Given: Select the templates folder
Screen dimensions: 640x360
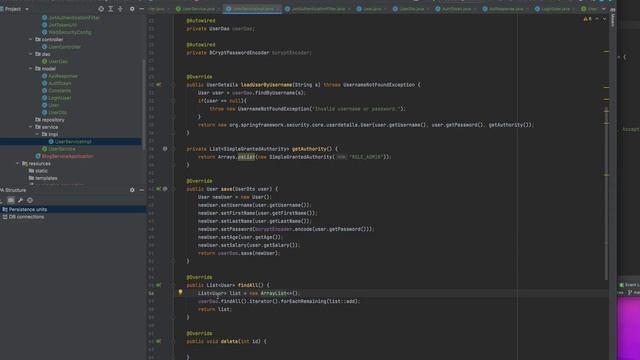Looking at the screenshot, I should pyautogui.click(x=43, y=178).
